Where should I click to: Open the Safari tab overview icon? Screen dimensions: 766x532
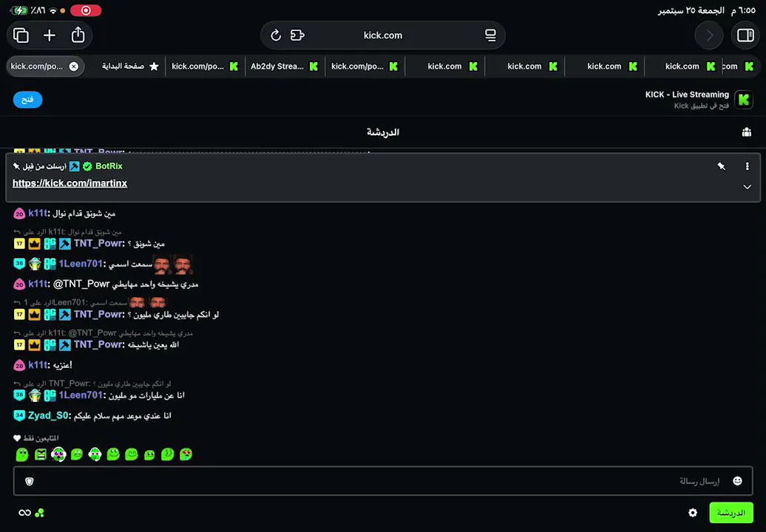(x=21, y=35)
